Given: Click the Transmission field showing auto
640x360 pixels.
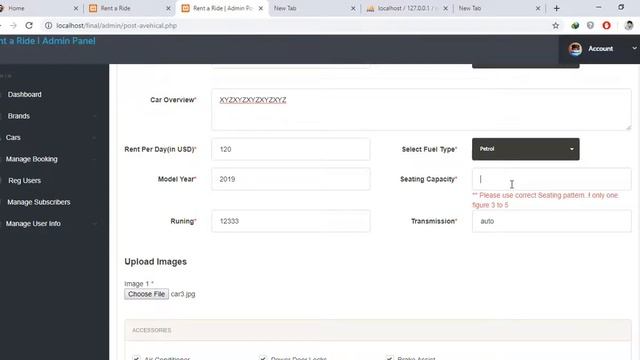Looking at the screenshot, I should click(551, 221).
